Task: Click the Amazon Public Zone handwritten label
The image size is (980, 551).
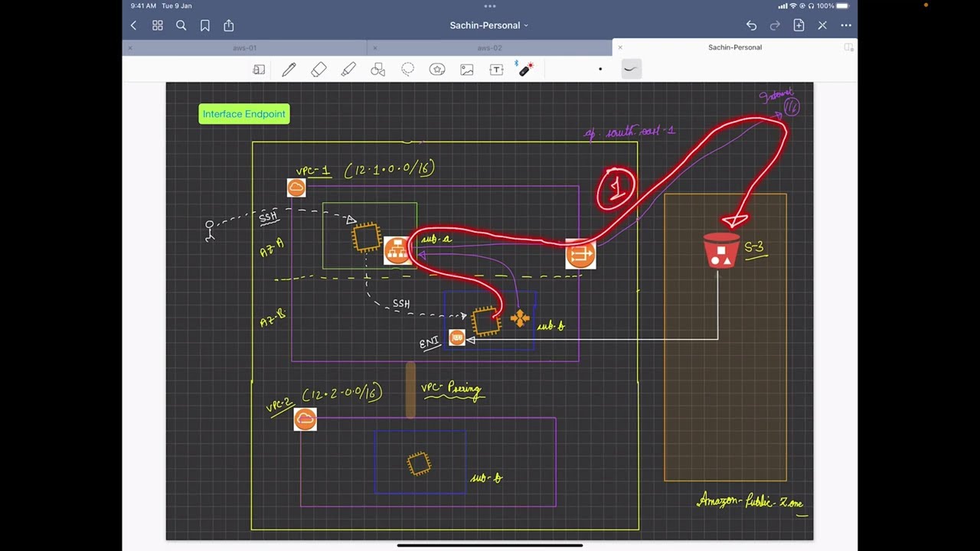Action: coord(750,502)
